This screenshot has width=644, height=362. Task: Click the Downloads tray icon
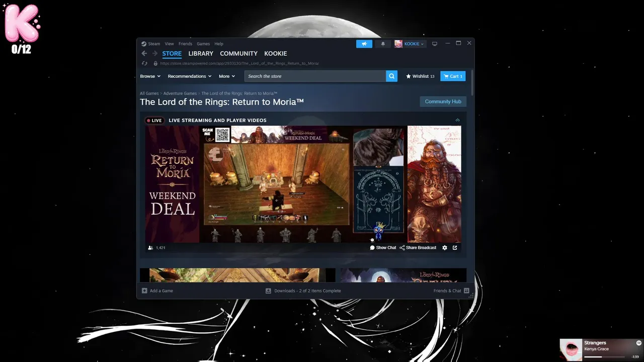tap(268, 291)
